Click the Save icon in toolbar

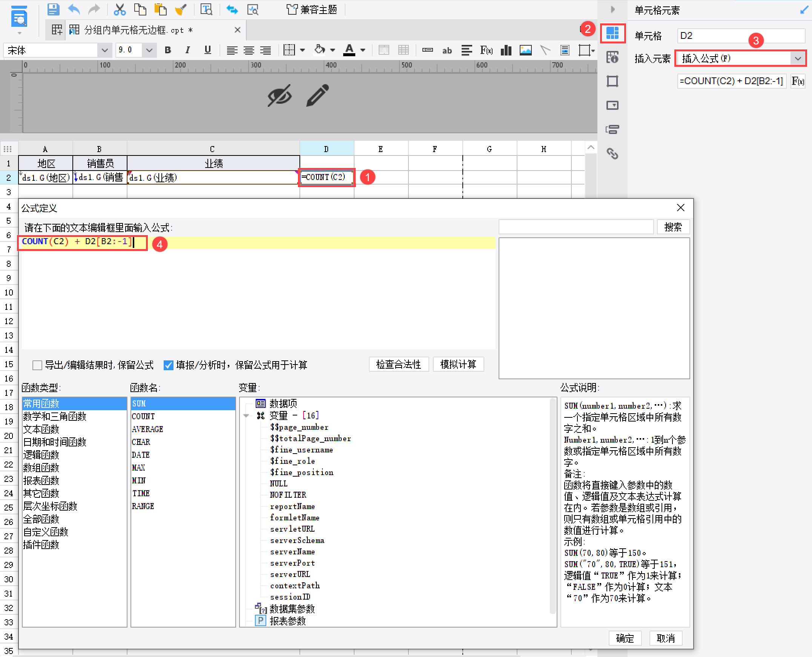(x=53, y=9)
